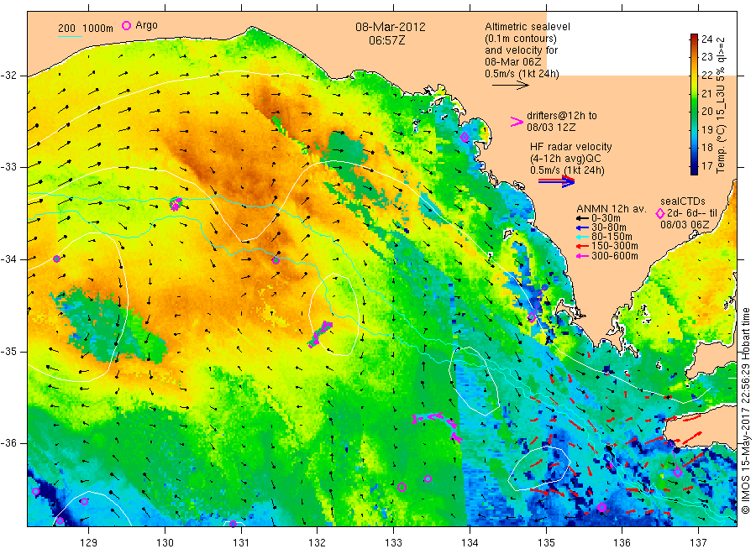Click the blue arrow beside 30-80m

tap(583, 227)
